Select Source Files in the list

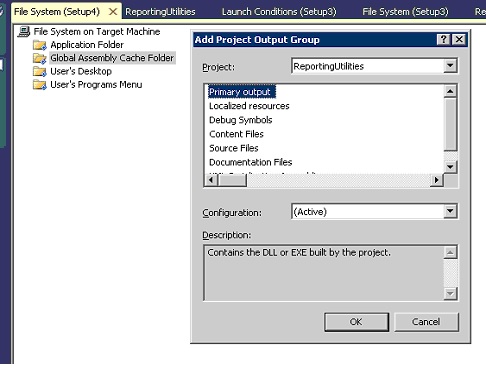pyautogui.click(x=234, y=148)
